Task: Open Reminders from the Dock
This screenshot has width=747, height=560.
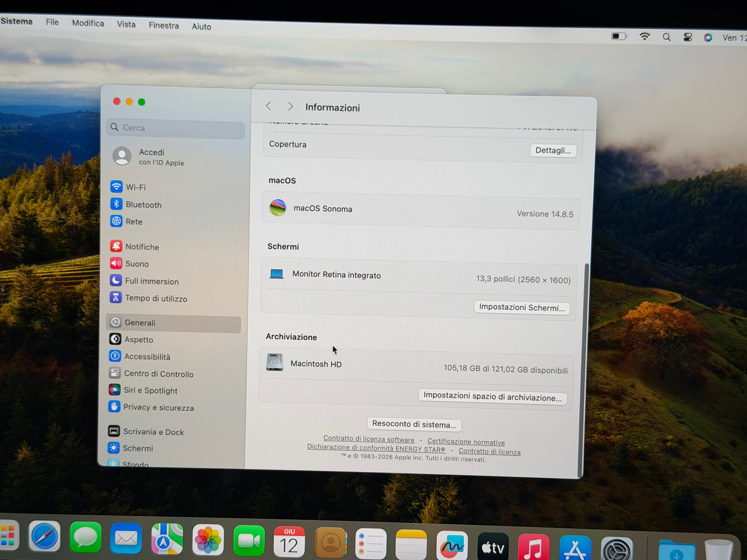Action: coord(371,544)
